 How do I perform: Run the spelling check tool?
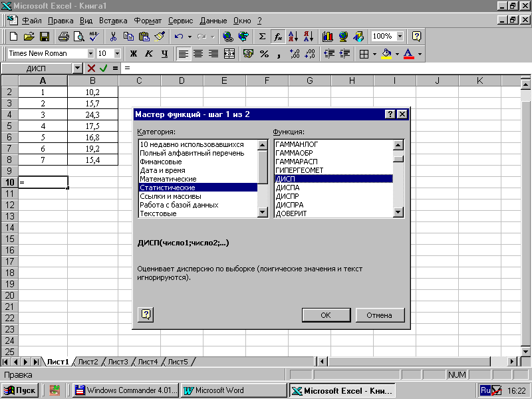94,37
